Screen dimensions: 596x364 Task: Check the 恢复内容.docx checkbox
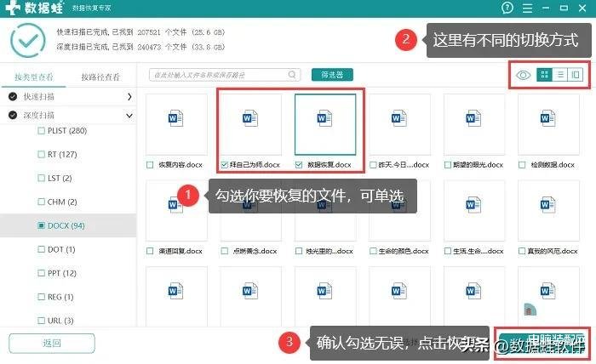tap(150, 165)
